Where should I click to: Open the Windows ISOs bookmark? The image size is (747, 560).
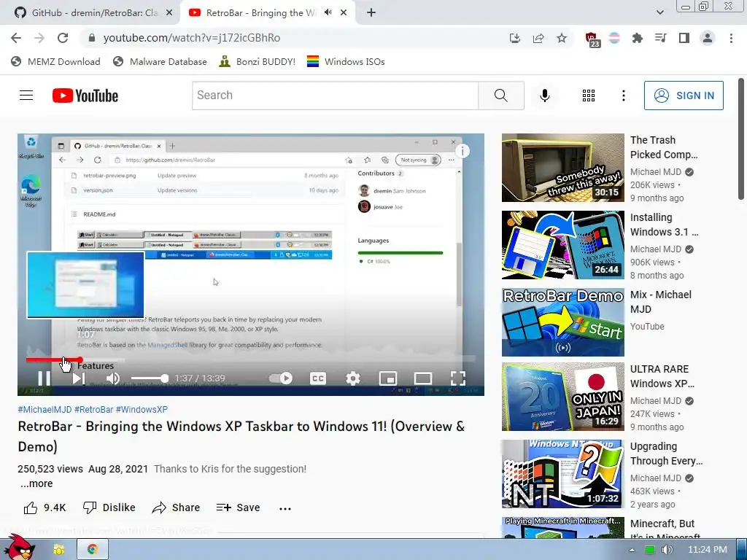point(346,61)
